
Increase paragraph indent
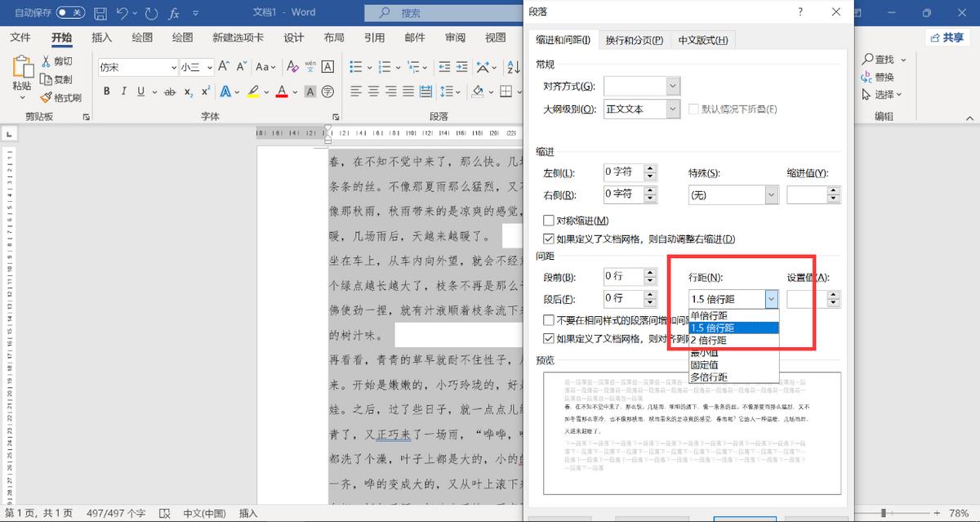(461, 67)
